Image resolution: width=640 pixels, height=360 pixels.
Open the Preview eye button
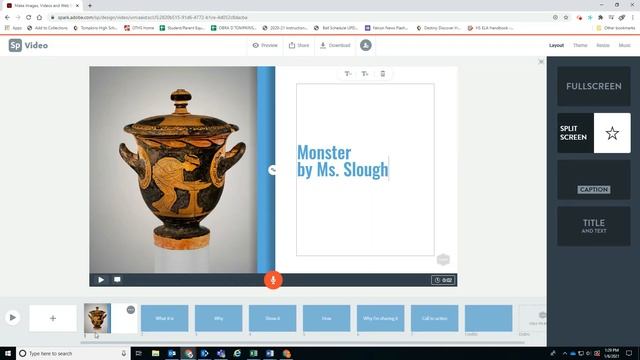click(x=265, y=45)
